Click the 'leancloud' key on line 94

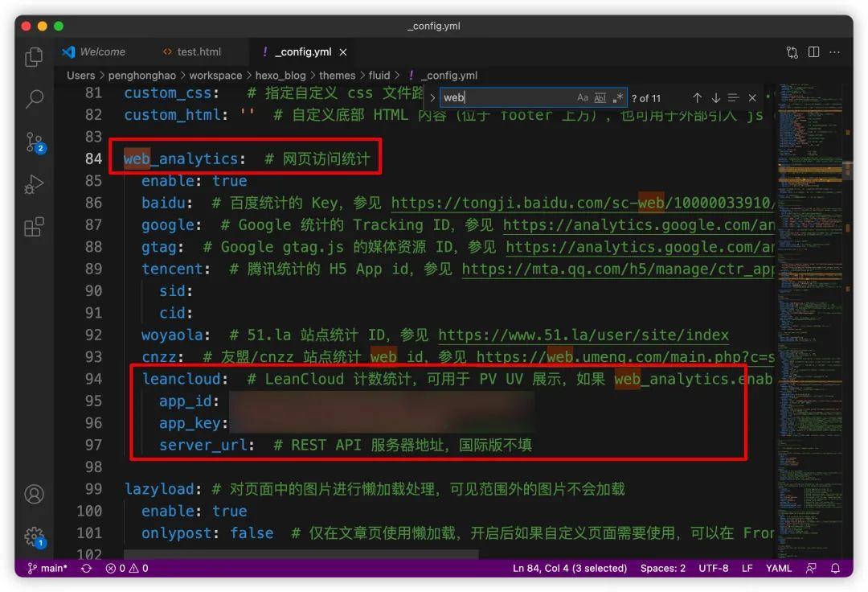coord(181,380)
